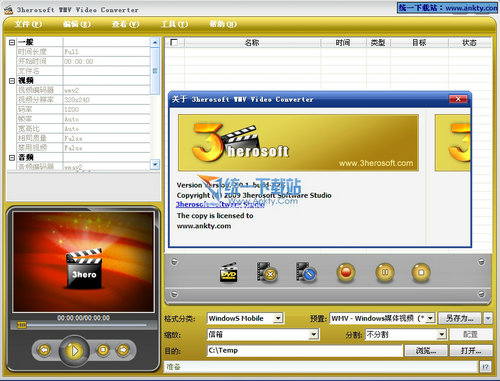Image resolution: width=500 pixels, height=381 pixels.
Task: Play the preview video
Action: click(x=74, y=350)
